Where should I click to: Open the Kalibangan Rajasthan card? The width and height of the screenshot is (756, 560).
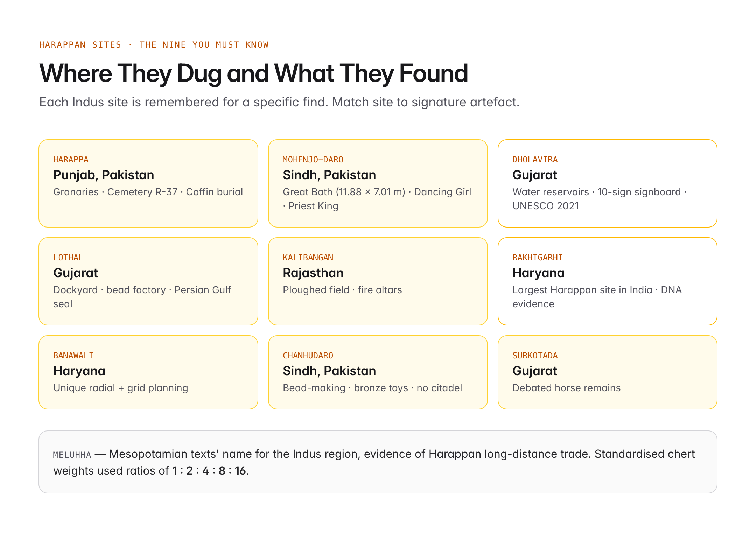(x=378, y=281)
